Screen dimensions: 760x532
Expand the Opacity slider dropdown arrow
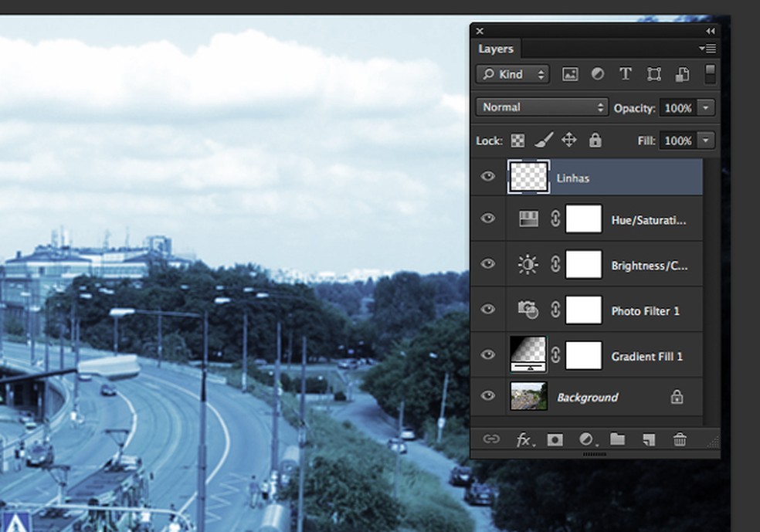[706, 107]
